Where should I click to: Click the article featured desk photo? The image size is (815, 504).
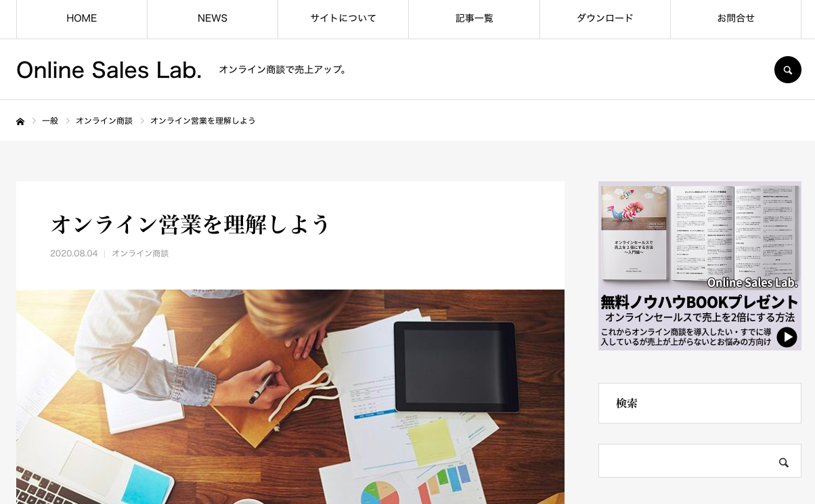(290, 396)
